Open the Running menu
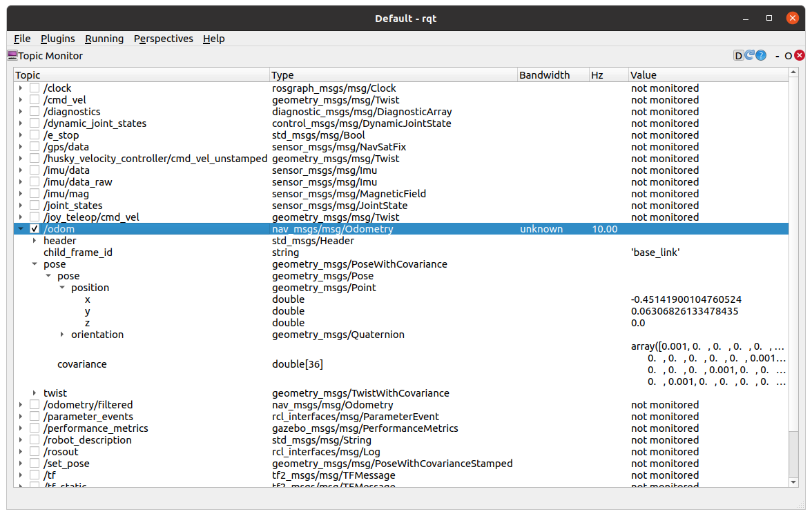Viewport: 812px width, 516px height. pos(104,39)
